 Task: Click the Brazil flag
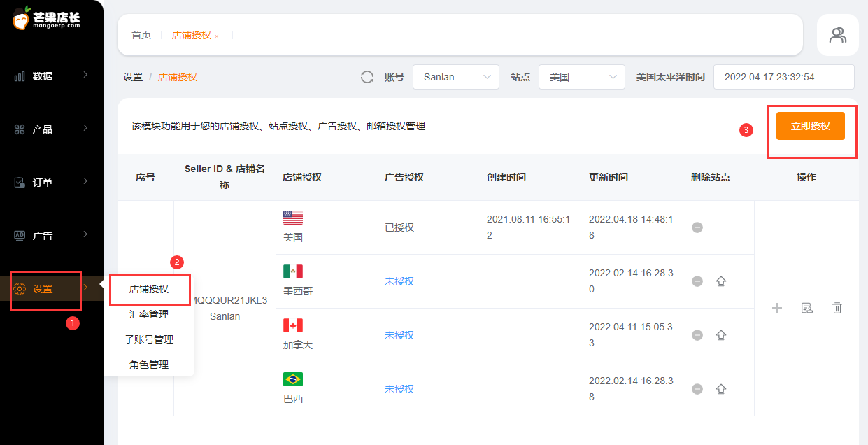tap(293, 379)
